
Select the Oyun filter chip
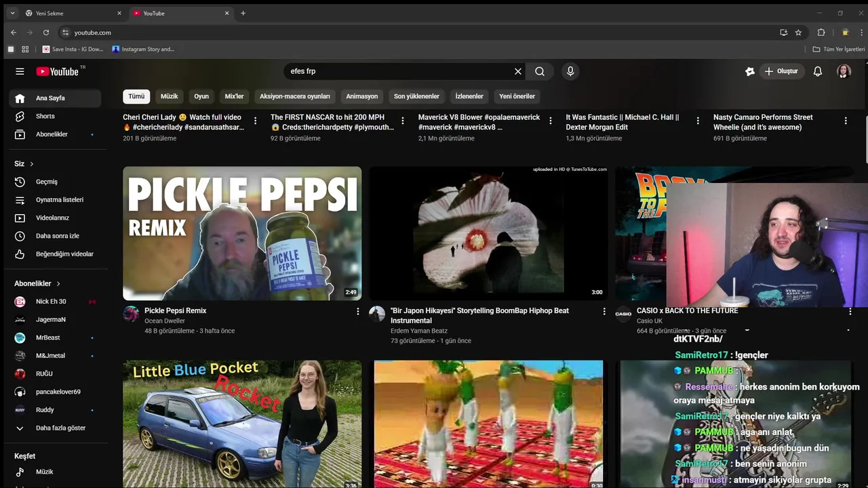tap(201, 96)
